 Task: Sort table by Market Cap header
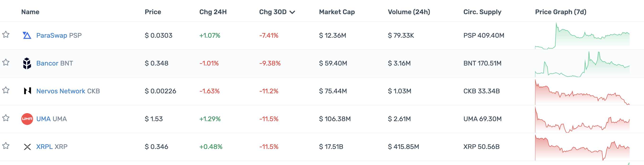point(337,12)
